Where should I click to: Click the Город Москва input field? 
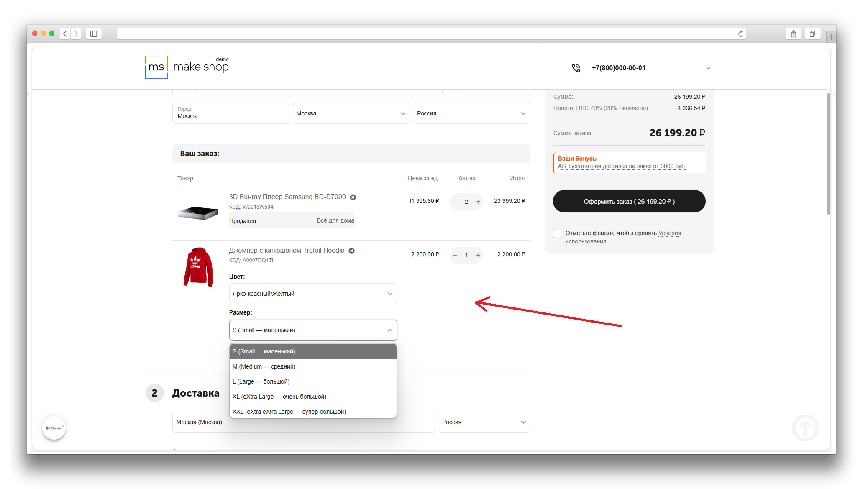pyautogui.click(x=230, y=114)
